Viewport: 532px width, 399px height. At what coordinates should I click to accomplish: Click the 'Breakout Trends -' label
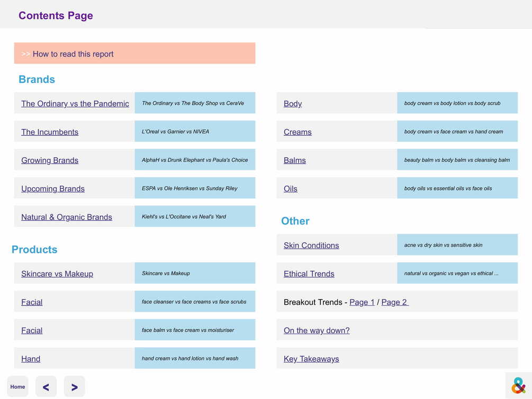[315, 302]
